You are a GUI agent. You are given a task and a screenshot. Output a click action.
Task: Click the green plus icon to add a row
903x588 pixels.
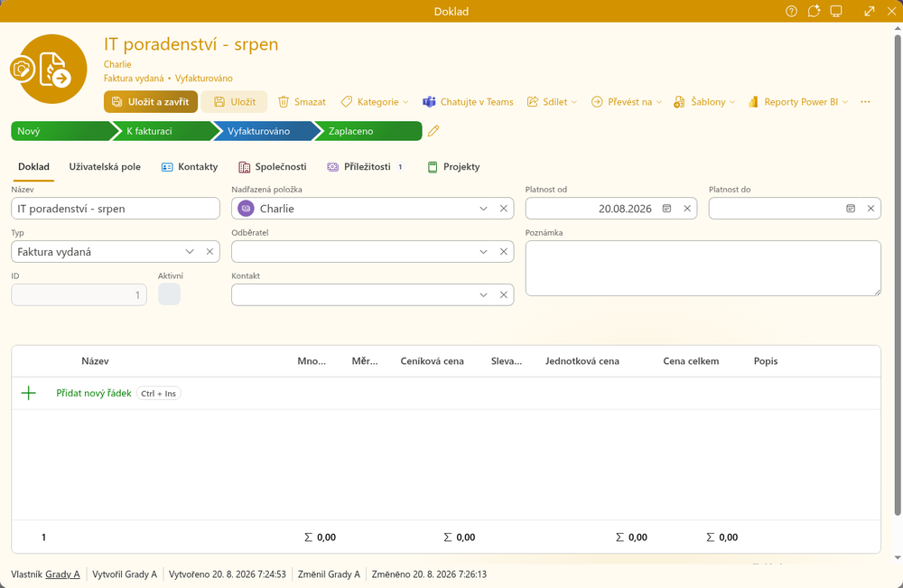tap(29, 393)
